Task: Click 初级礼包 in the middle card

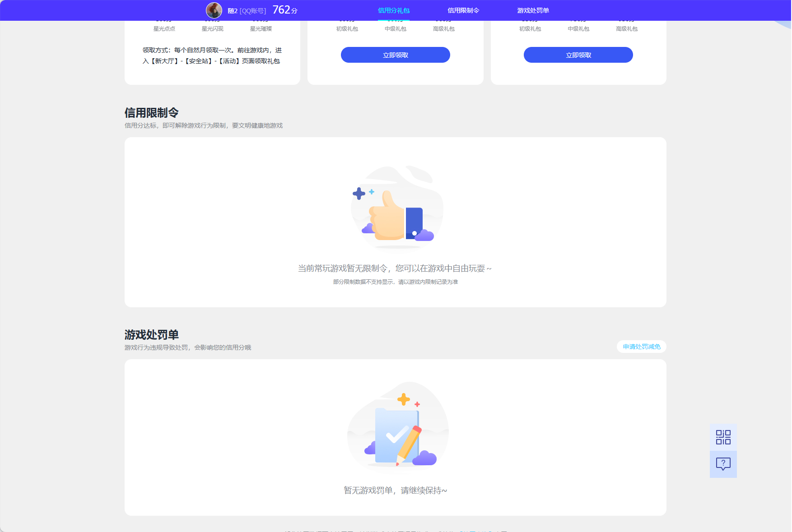Action: [x=347, y=29]
